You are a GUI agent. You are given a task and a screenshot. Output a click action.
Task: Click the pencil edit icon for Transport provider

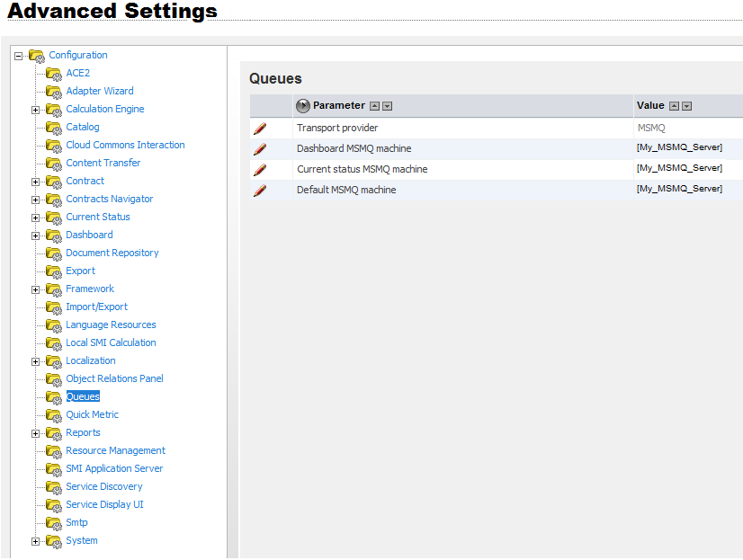(260, 129)
